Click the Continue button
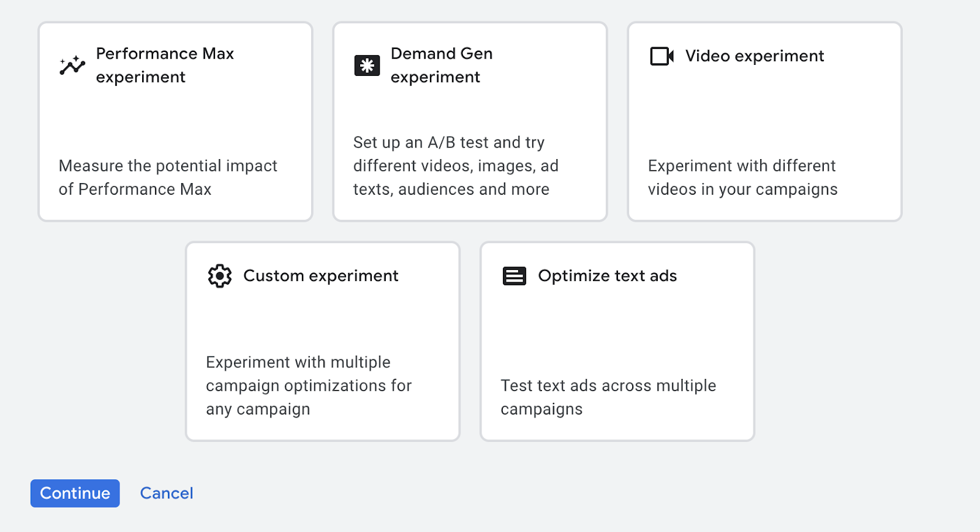The width and height of the screenshot is (980, 532). [75, 493]
